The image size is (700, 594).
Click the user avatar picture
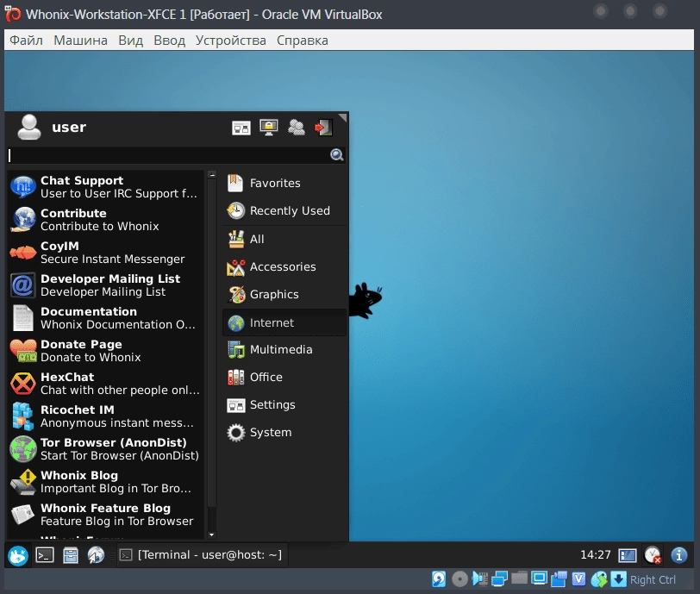(x=29, y=128)
